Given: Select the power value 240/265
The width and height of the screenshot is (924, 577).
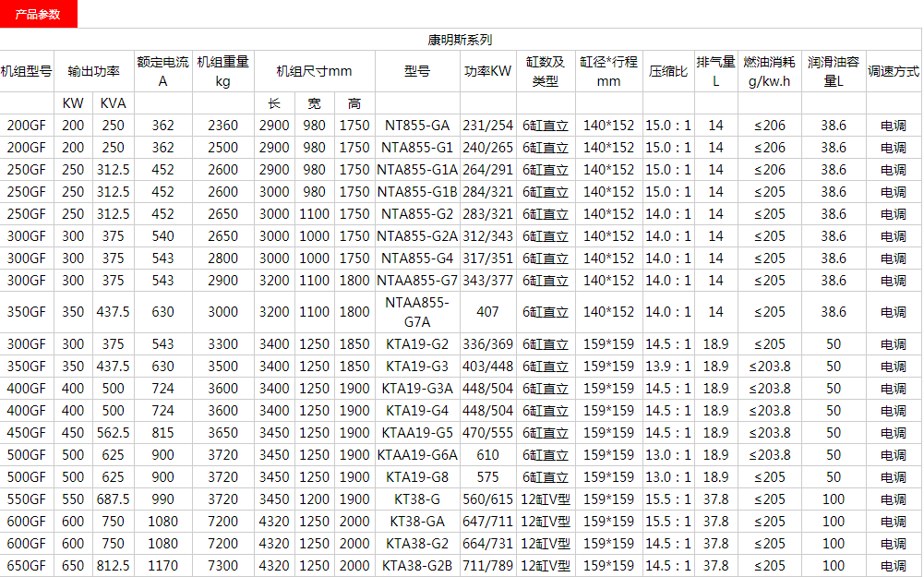Looking at the screenshot, I should 488,148.
